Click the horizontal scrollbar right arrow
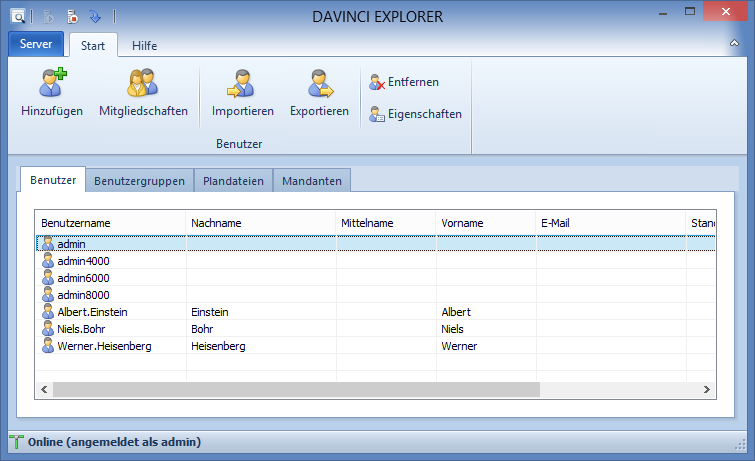Viewport: 755px width, 461px height. pos(707,389)
